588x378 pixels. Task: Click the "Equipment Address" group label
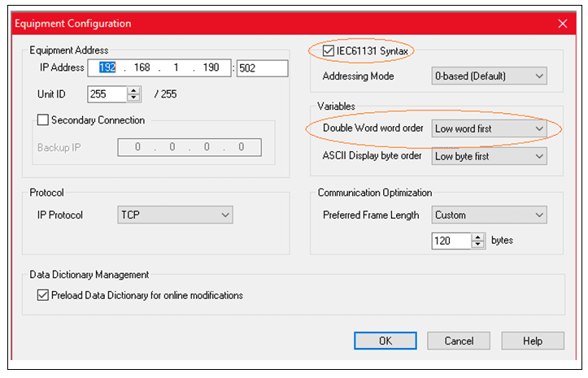(x=69, y=50)
